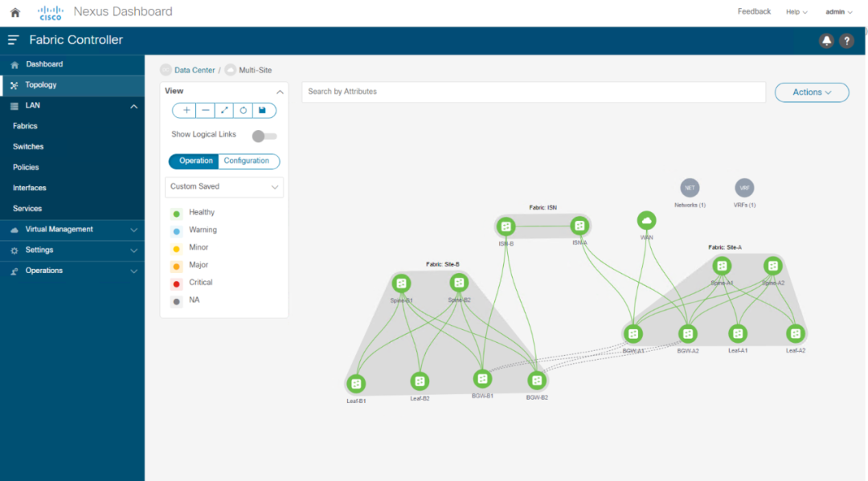
Task: Open the Custom Saved layout dropdown
Action: point(224,187)
